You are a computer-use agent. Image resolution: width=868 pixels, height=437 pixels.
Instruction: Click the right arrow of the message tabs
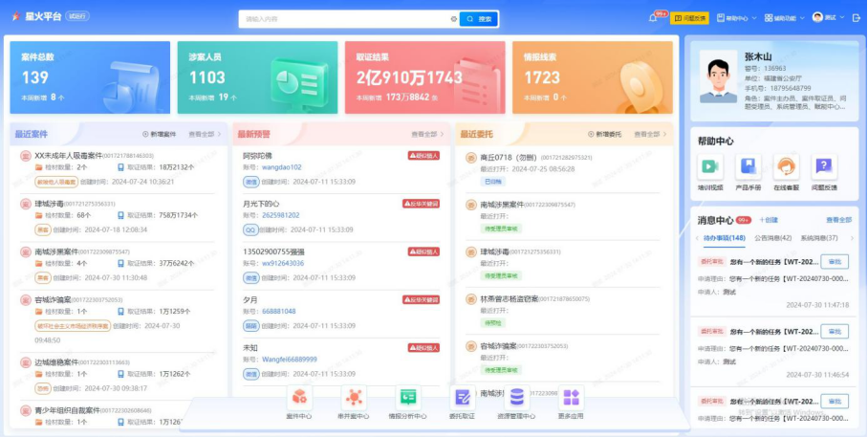(852, 238)
